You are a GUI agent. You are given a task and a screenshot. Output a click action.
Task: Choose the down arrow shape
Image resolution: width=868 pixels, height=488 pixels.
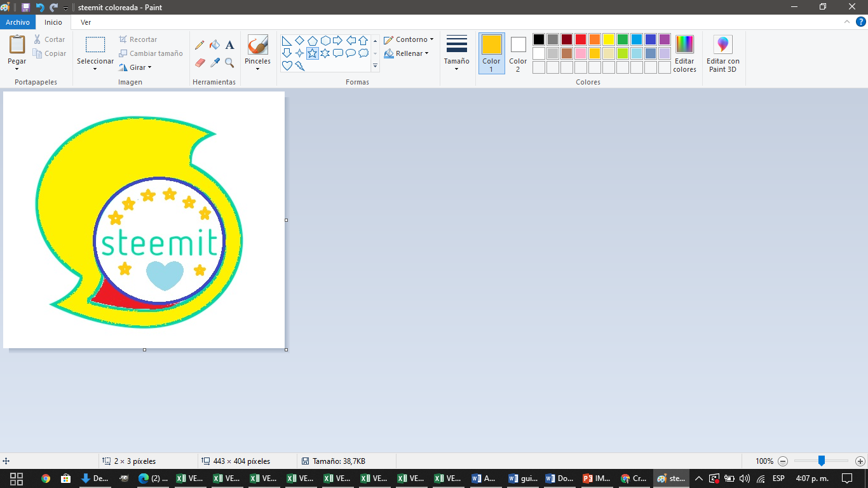coord(287,53)
